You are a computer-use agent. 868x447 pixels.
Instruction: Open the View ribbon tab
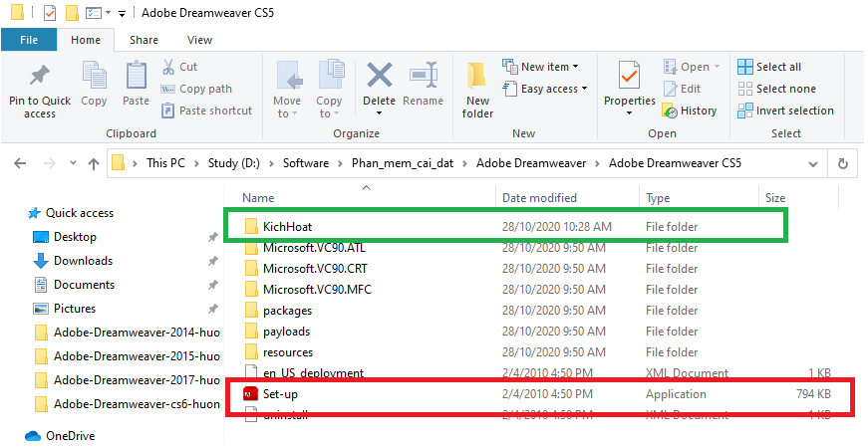coord(199,40)
